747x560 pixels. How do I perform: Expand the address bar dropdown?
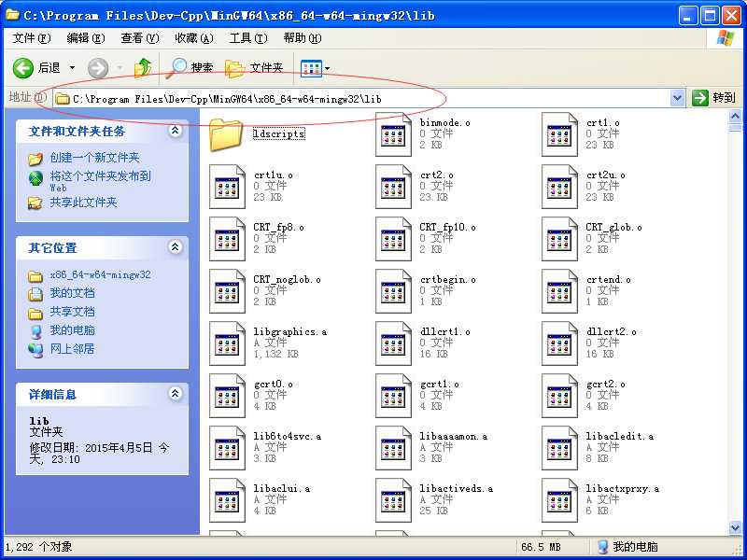[677, 98]
